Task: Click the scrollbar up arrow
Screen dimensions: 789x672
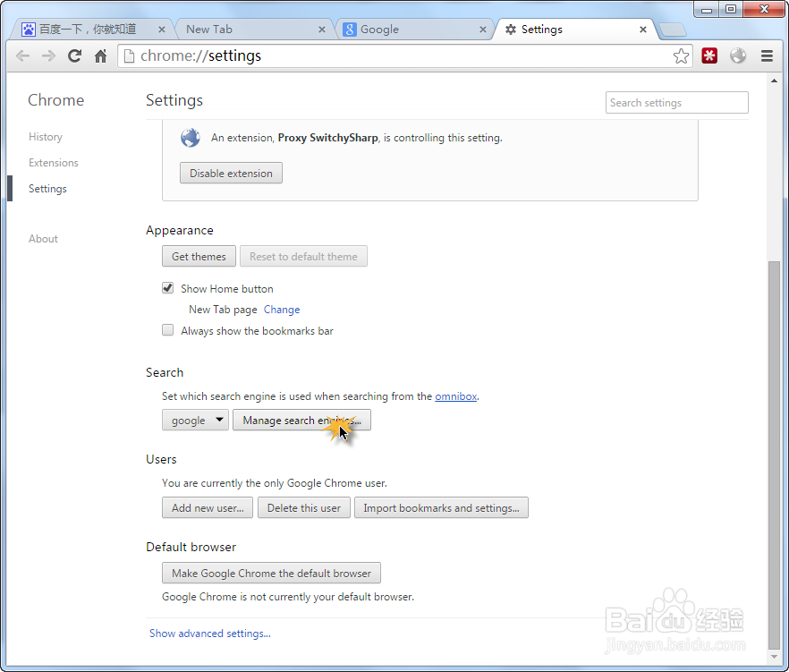Action: pos(774,81)
